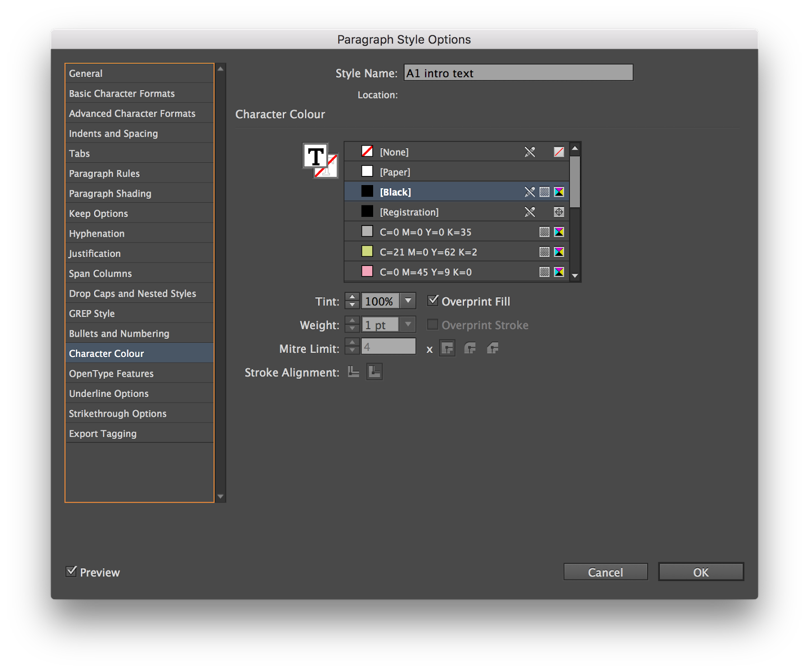
Task: Open Underline Options settings
Action: pos(140,393)
